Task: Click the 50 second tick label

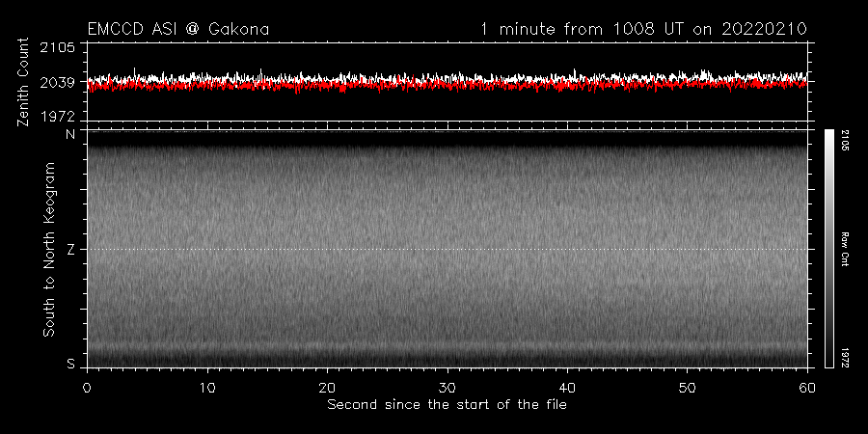Action: point(687,388)
